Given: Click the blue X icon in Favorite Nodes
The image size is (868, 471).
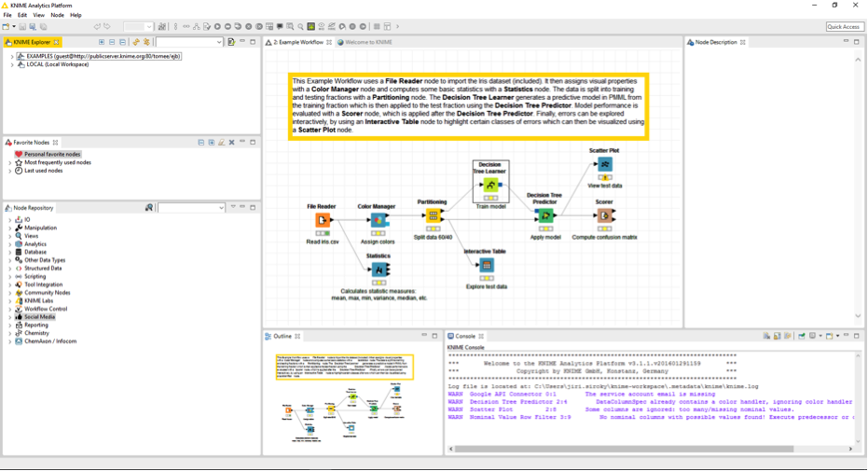Looking at the screenshot, I should coord(232,143).
